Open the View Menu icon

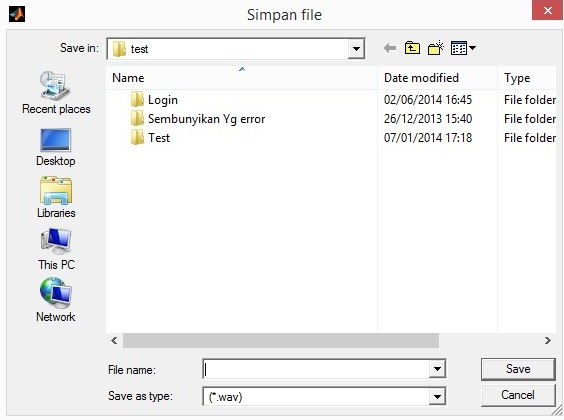click(x=459, y=48)
